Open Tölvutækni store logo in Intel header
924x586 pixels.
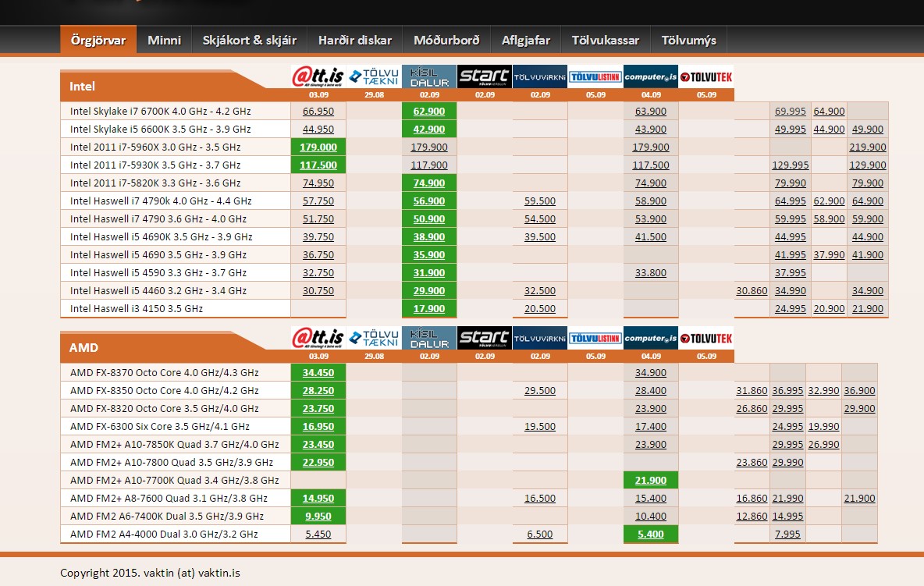click(374, 76)
